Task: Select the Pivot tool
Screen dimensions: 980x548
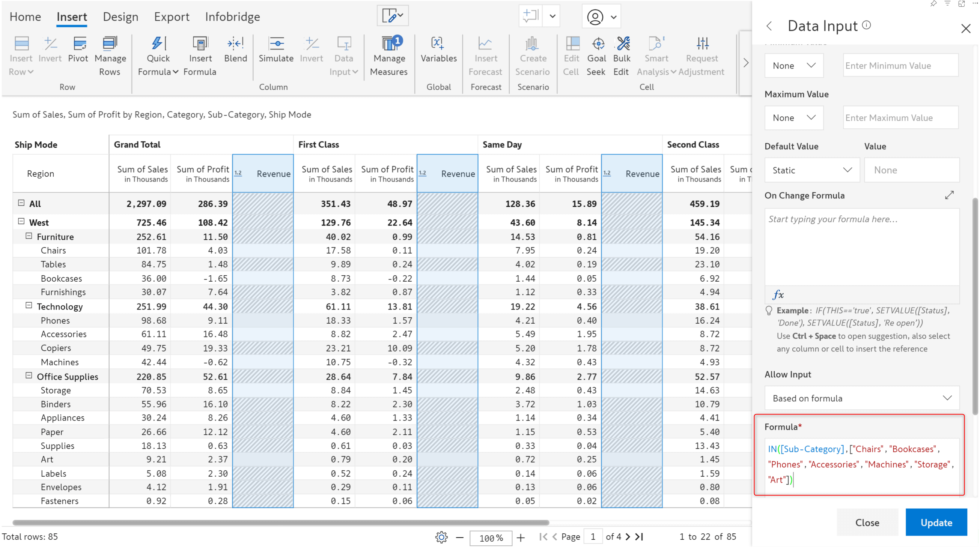Action: click(x=78, y=50)
